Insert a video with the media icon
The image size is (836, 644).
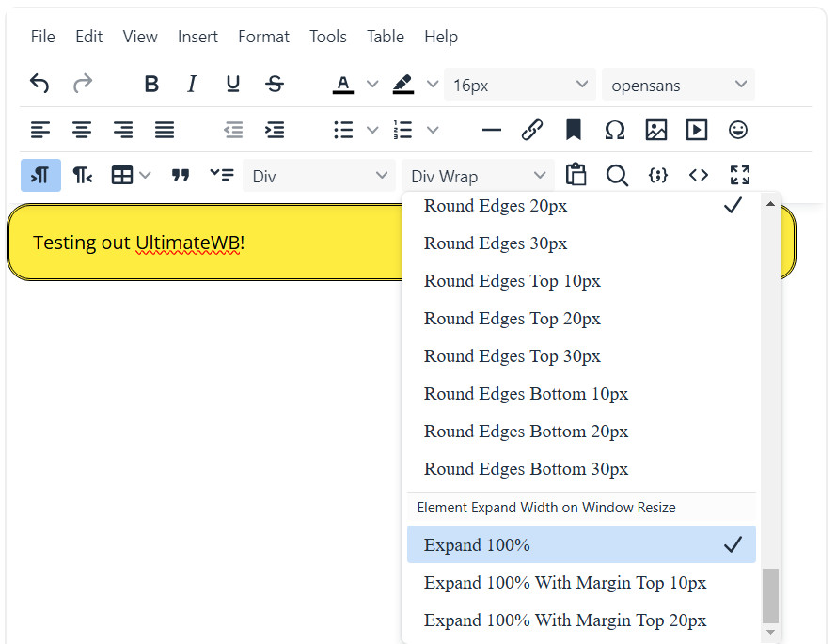[696, 130]
